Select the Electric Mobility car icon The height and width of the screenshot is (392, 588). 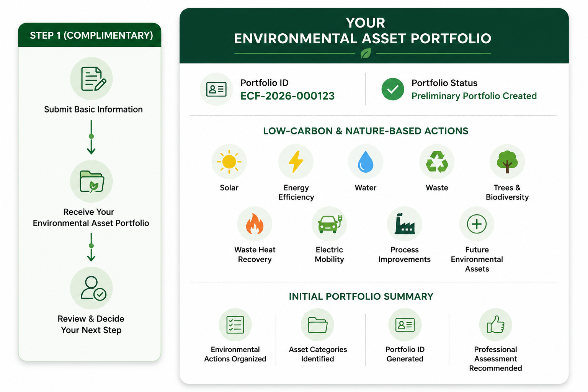pyautogui.click(x=329, y=224)
